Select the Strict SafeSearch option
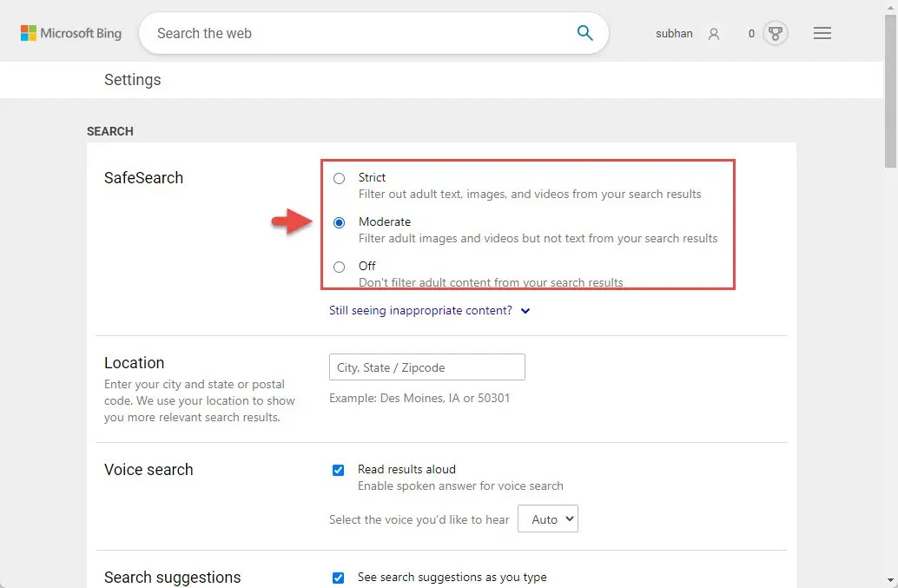 point(340,178)
